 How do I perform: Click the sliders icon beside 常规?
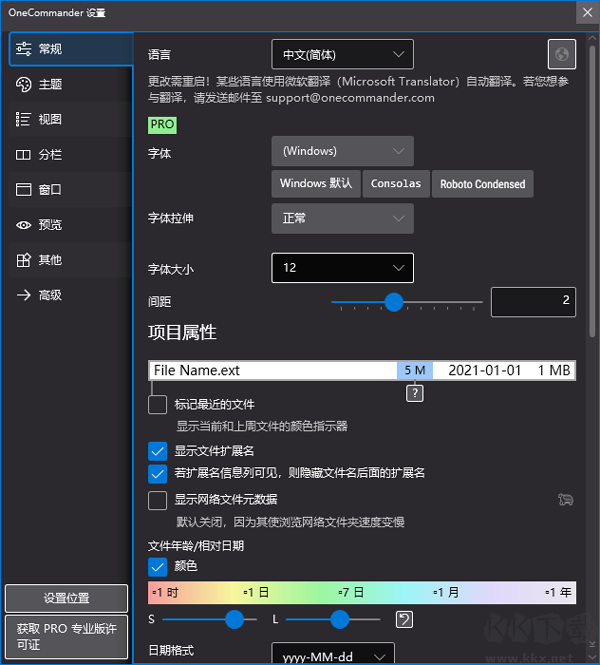click(24, 49)
